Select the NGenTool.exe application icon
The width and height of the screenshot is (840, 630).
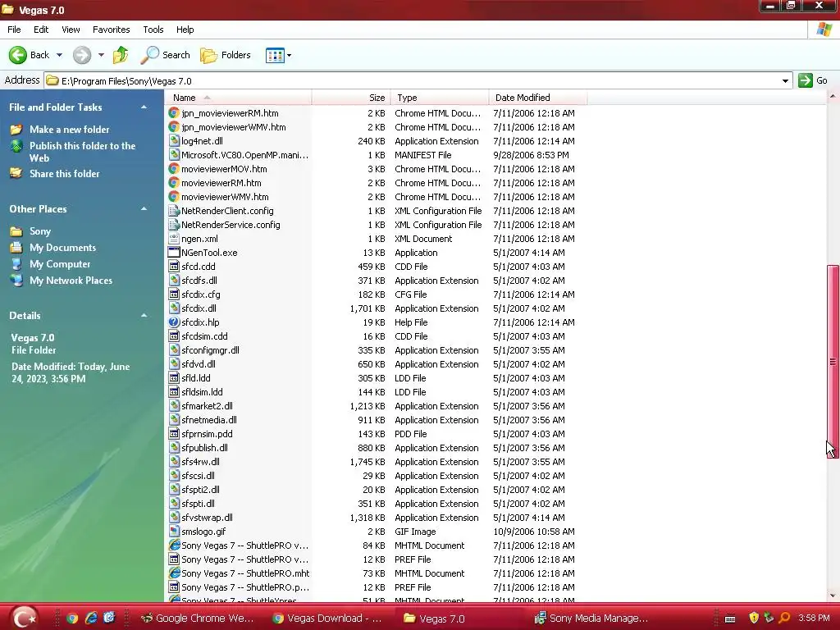pos(174,253)
